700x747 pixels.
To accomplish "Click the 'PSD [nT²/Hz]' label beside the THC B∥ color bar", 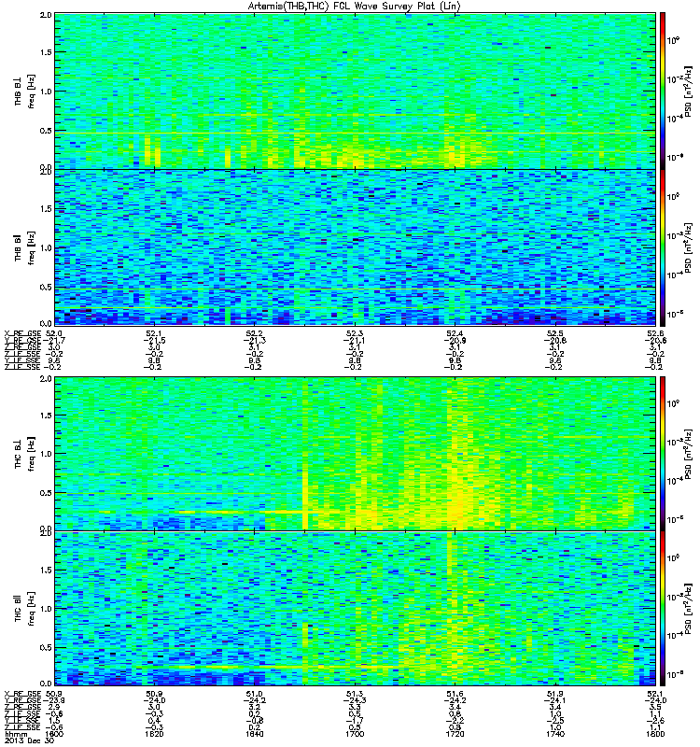I will tap(689, 609).
